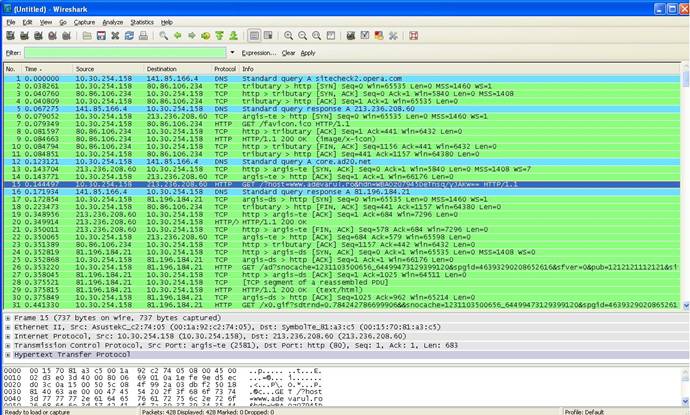Open preferences tools icon
This screenshot has height=415, width=690.
tap(393, 36)
